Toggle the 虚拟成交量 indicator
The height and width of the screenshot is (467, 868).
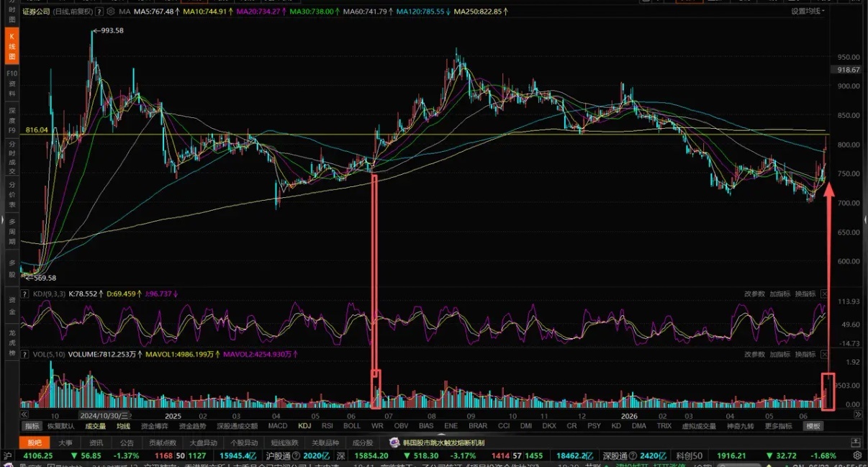coord(698,426)
